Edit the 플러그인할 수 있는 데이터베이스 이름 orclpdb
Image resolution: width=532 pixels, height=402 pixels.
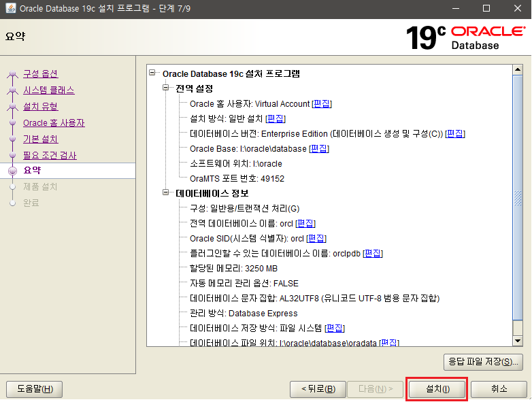click(373, 254)
